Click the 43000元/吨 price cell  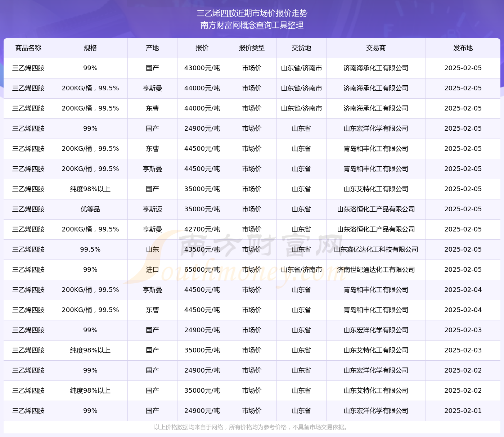point(202,68)
